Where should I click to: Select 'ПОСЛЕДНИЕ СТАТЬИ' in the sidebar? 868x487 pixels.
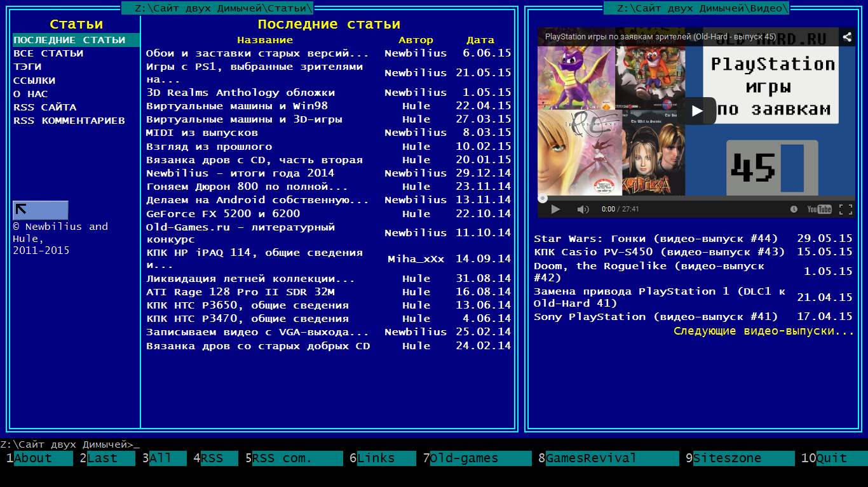[76, 40]
